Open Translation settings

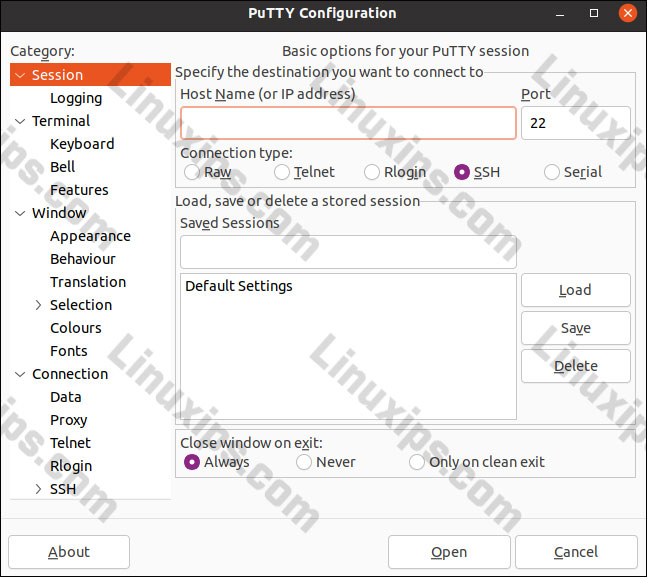click(88, 282)
